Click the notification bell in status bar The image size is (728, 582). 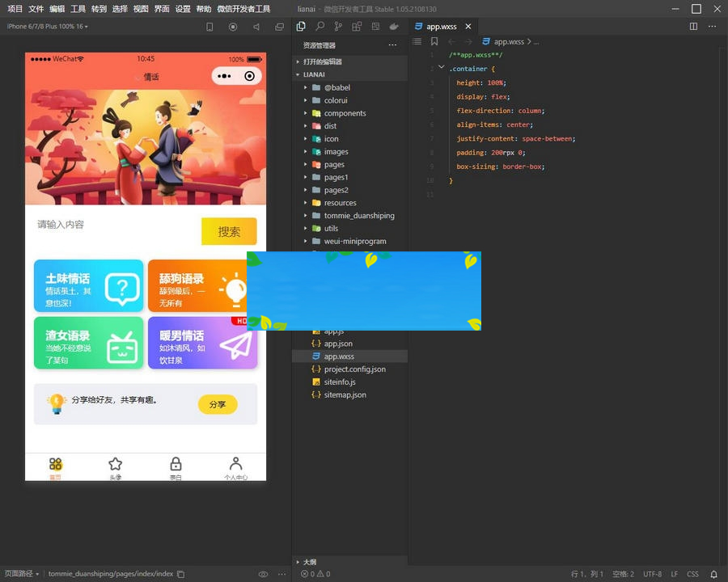[713, 574]
